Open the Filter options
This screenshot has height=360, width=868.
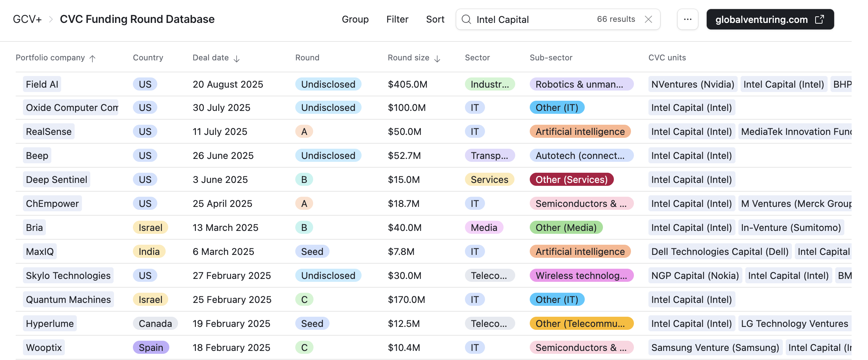[x=397, y=19]
